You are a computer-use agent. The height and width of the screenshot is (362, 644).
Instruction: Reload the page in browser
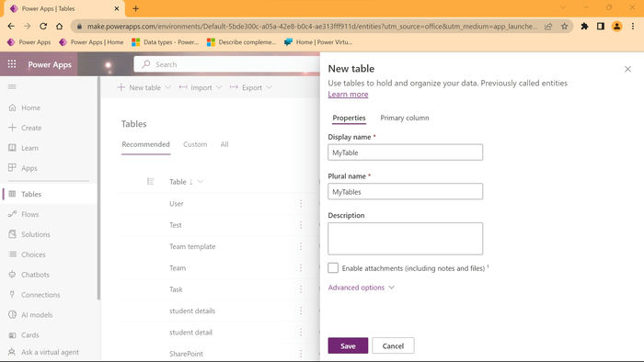(43, 27)
